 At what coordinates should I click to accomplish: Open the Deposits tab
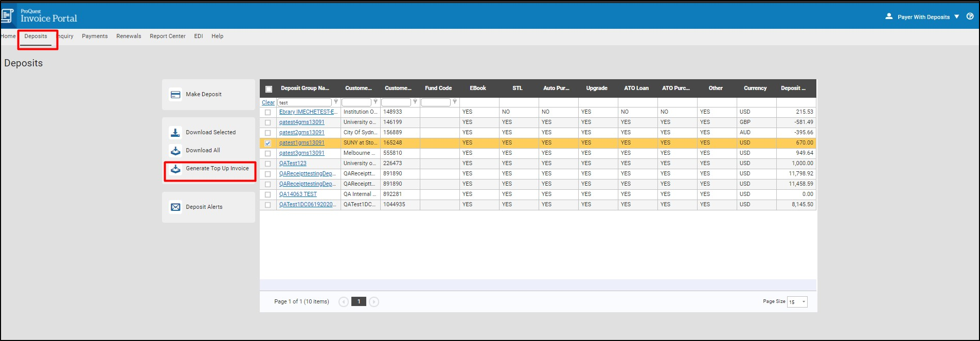[35, 36]
